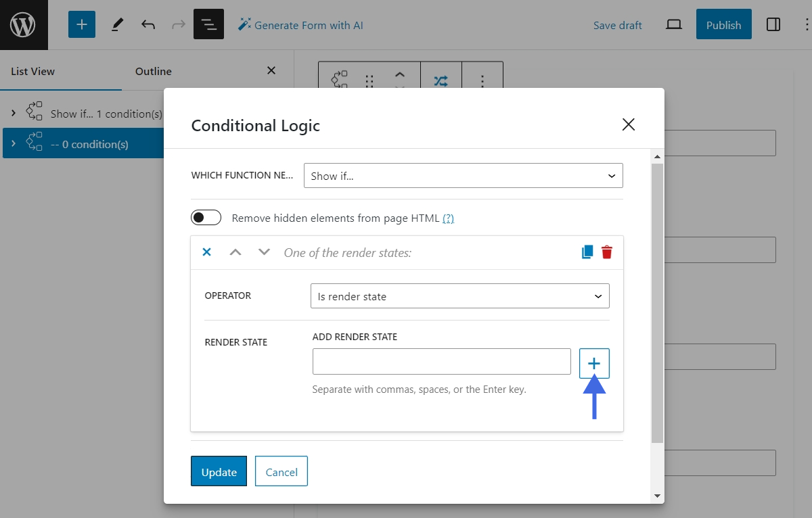This screenshot has width=812, height=518.
Task: Click the Add Render State text field
Action: (x=441, y=362)
